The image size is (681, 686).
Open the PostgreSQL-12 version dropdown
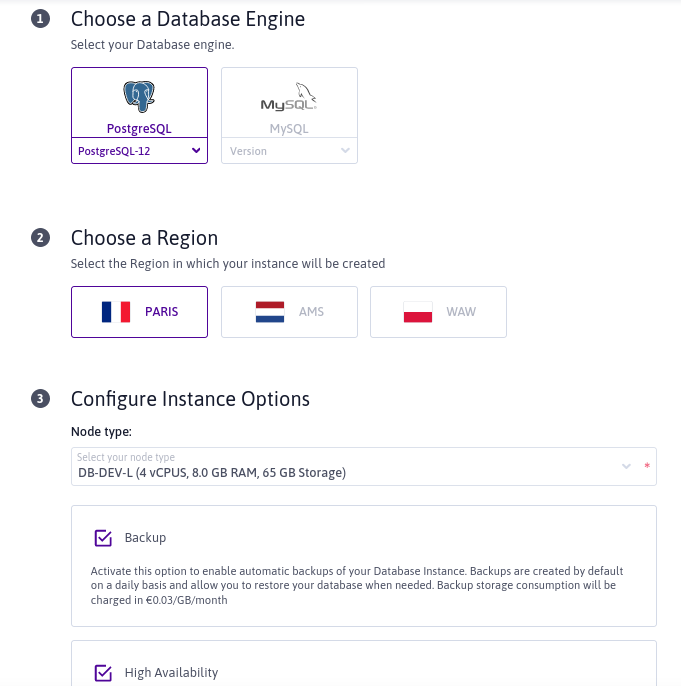click(x=139, y=151)
